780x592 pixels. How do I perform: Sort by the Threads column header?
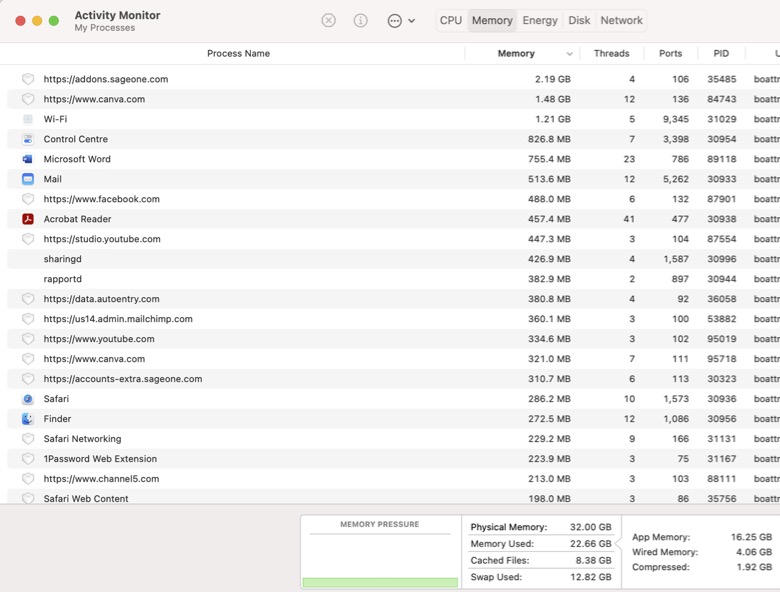(611, 53)
